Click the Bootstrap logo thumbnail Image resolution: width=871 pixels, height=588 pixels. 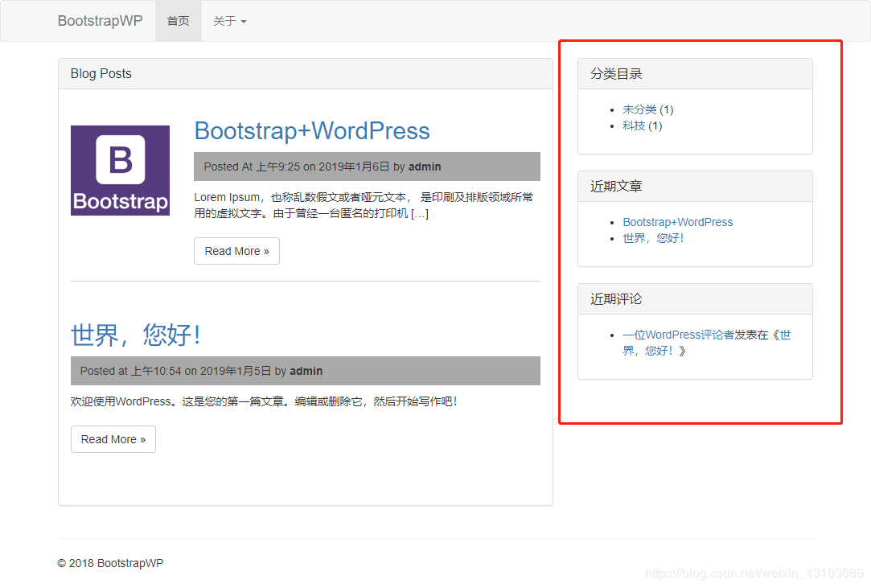click(120, 170)
